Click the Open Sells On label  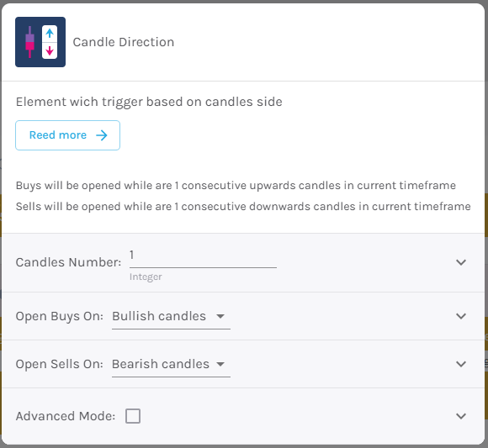pyautogui.click(x=60, y=365)
